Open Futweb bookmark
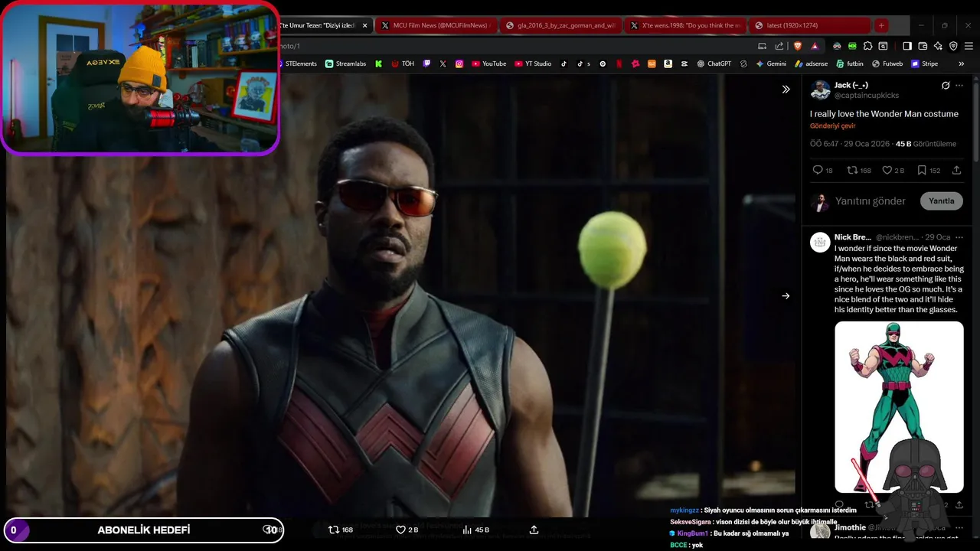The width and height of the screenshot is (980, 551). [886, 64]
